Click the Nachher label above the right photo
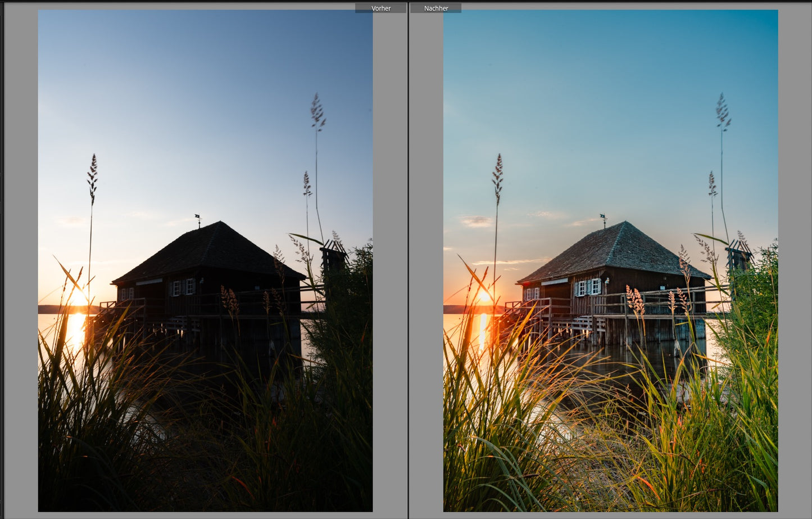 pyautogui.click(x=436, y=8)
